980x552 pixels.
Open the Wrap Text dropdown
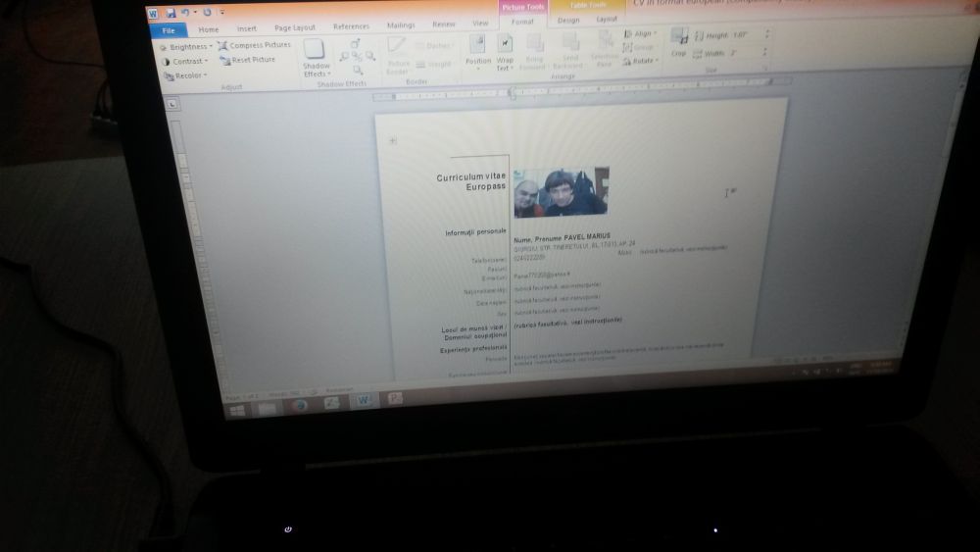point(505,53)
